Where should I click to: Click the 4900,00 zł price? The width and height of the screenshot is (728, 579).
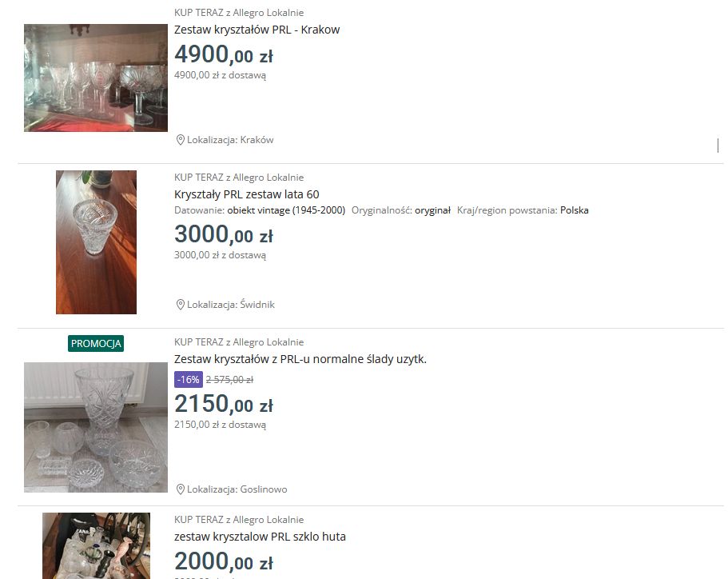coord(223,55)
